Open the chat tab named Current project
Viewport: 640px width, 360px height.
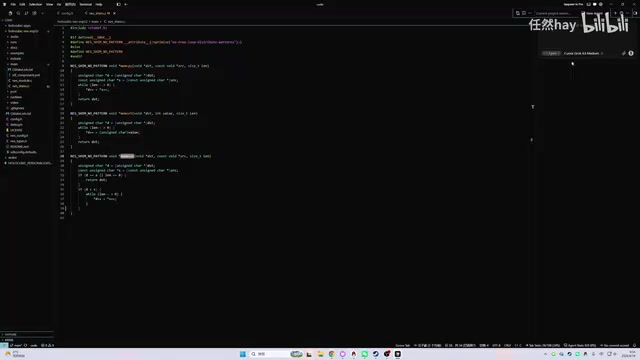tap(553, 13)
